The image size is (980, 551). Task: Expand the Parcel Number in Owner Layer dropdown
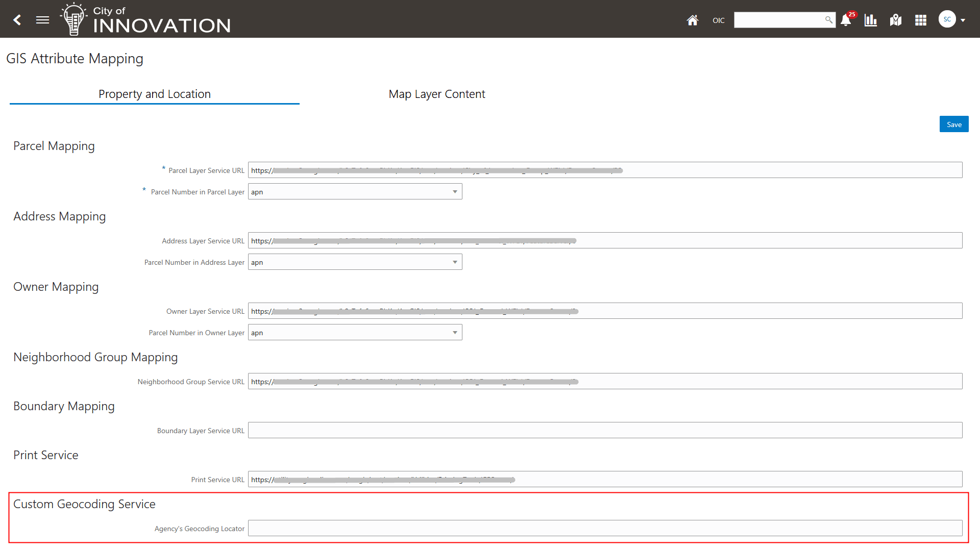pos(455,332)
